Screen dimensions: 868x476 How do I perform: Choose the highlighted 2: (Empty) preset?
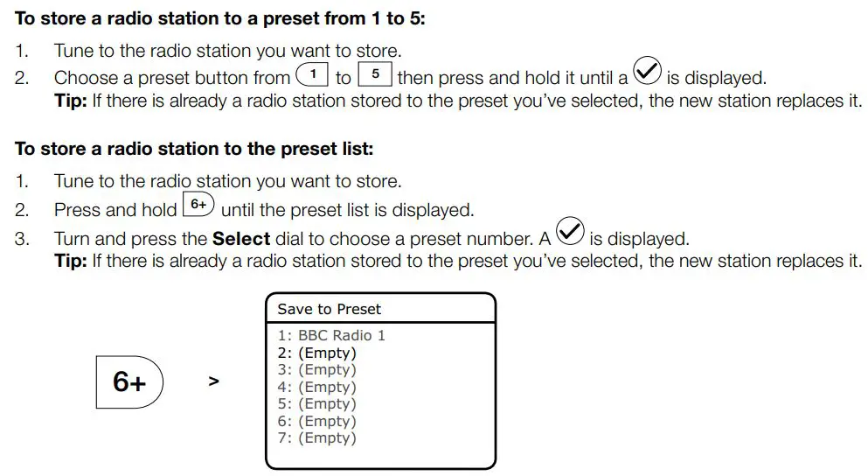click(316, 353)
